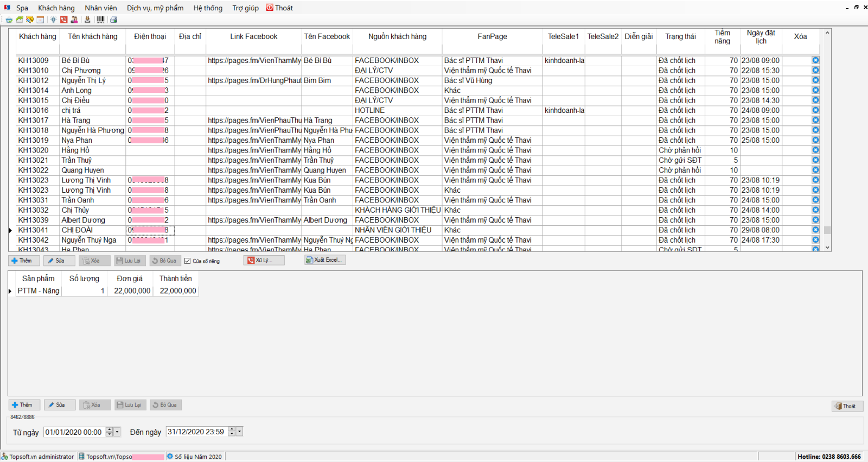Click delete icon in row KH13019
The width and height of the screenshot is (868, 462).
[x=815, y=140]
